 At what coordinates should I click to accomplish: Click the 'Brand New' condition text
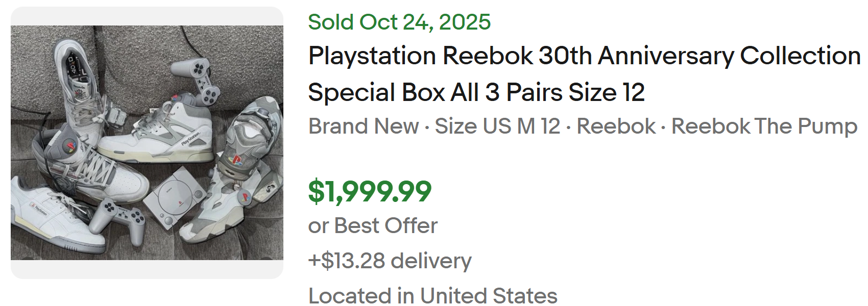tap(363, 126)
